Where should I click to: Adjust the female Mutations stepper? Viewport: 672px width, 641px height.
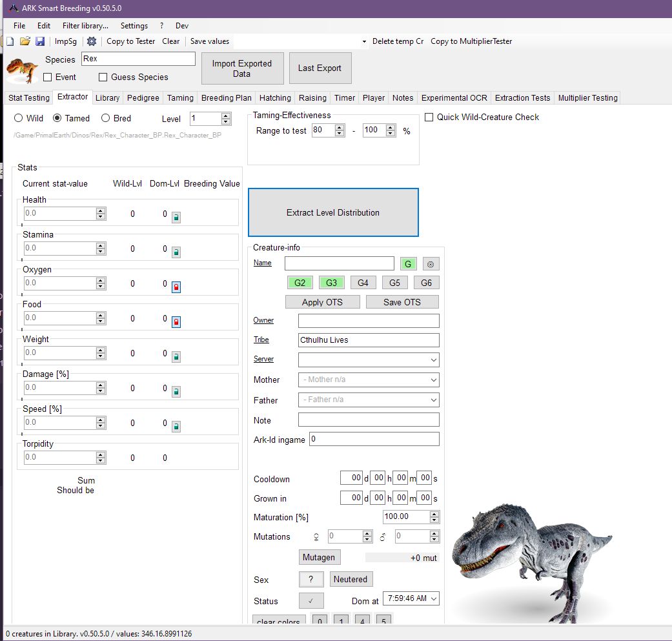tap(367, 536)
